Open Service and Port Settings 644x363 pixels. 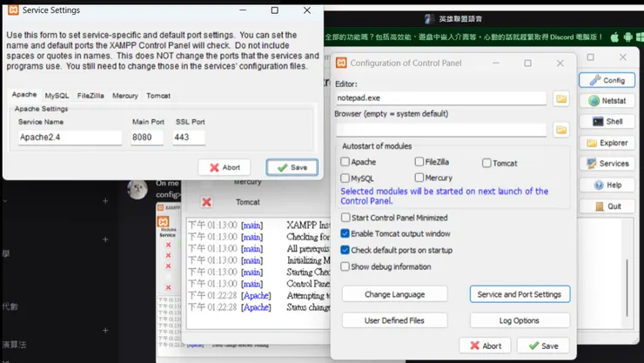[x=520, y=294]
